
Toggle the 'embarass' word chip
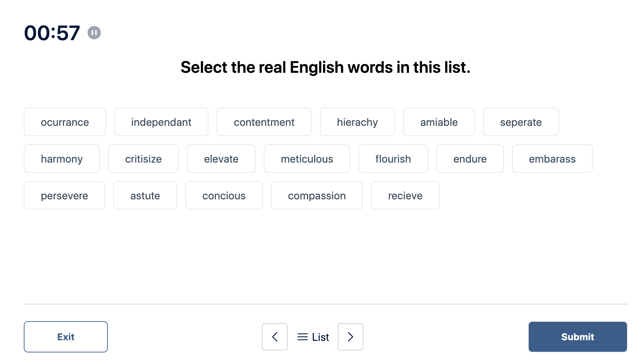tap(552, 159)
